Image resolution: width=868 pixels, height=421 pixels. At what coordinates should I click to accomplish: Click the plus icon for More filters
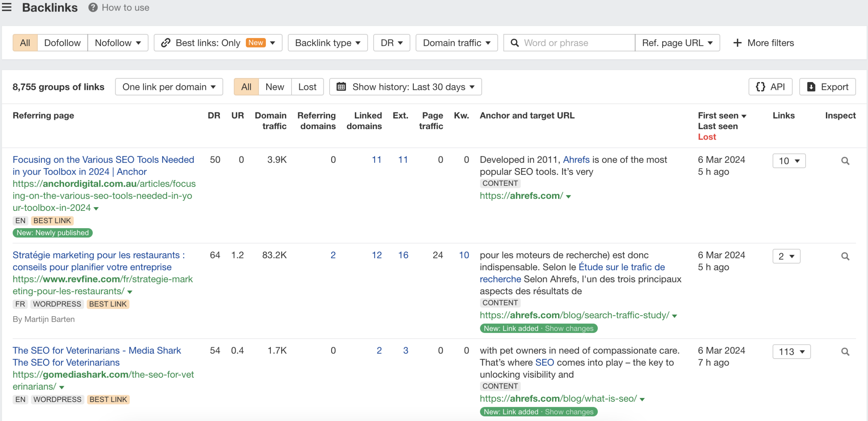point(737,43)
